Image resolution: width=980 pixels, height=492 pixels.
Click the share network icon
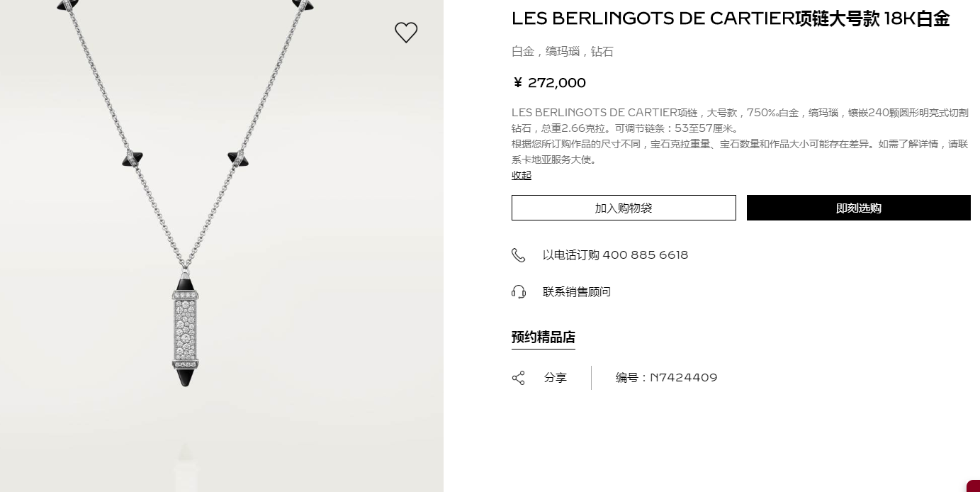coord(519,378)
